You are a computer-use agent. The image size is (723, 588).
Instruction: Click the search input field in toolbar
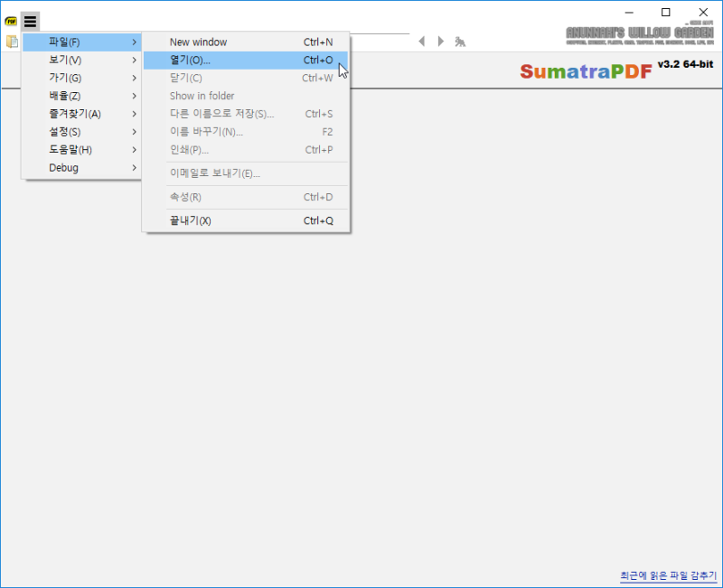tap(380, 42)
